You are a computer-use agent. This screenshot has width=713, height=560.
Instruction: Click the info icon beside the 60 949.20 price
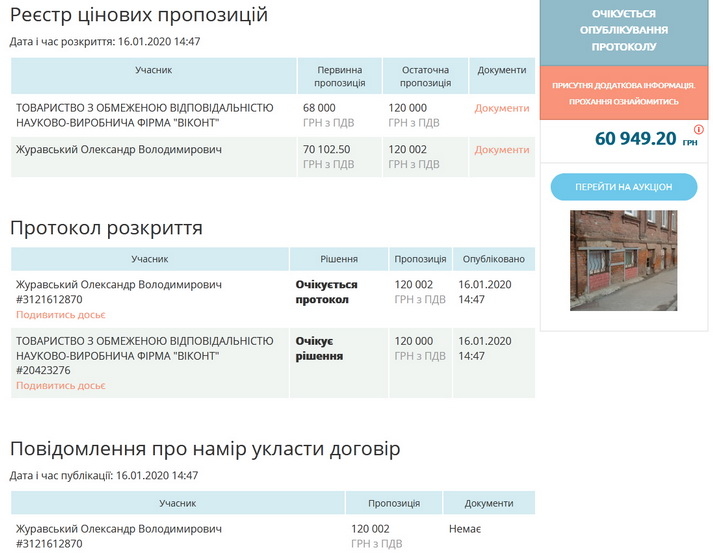(x=698, y=130)
